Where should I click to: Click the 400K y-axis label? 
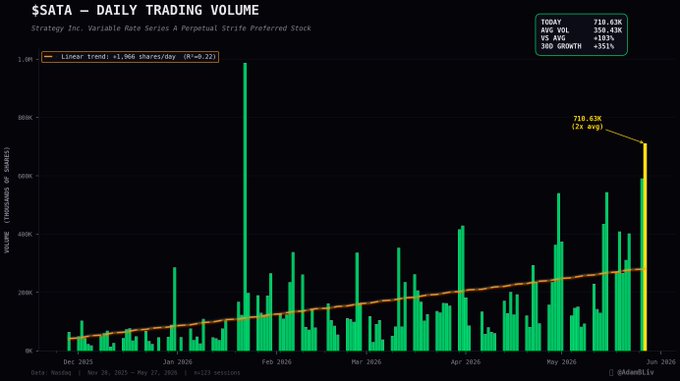(x=25, y=234)
